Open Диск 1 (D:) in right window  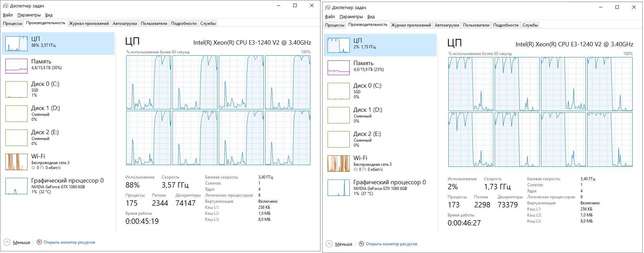coord(380,115)
